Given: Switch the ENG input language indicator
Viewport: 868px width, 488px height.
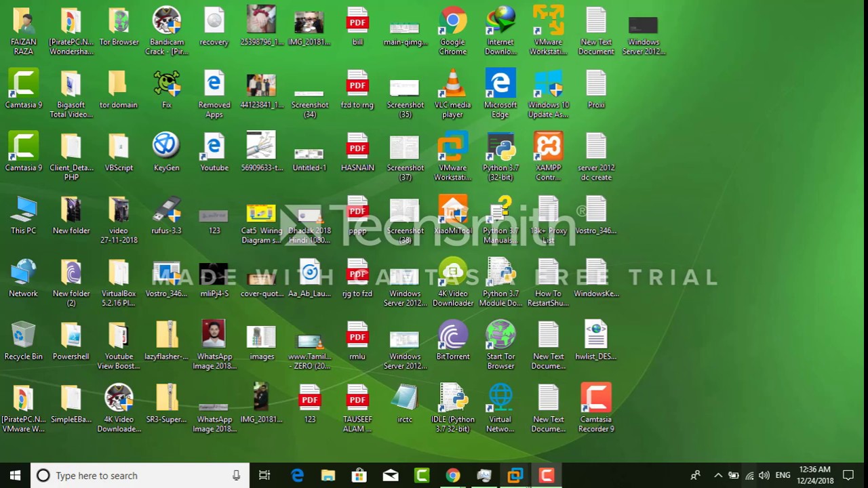Looking at the screenshot, I should point(783,475).
